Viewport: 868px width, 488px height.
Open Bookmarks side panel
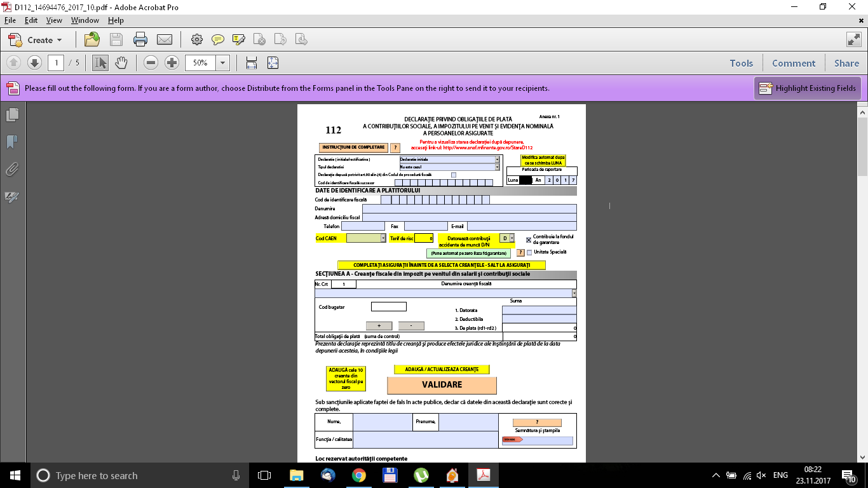12,142
